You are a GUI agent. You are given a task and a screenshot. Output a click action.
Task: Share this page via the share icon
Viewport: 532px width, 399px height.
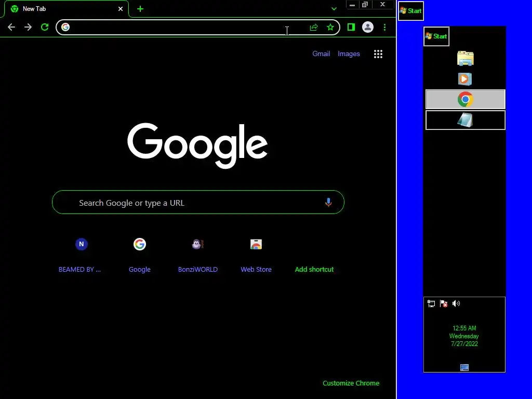point(314,27)
